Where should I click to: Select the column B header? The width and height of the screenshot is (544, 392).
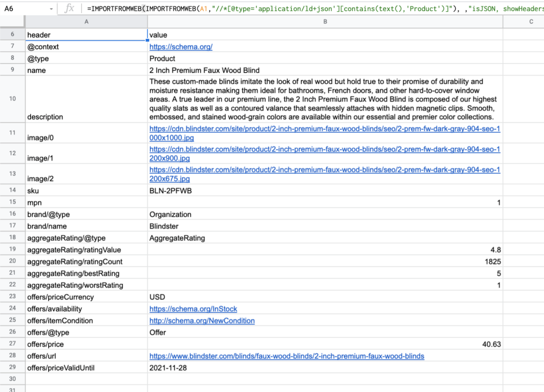click(325, 22)
